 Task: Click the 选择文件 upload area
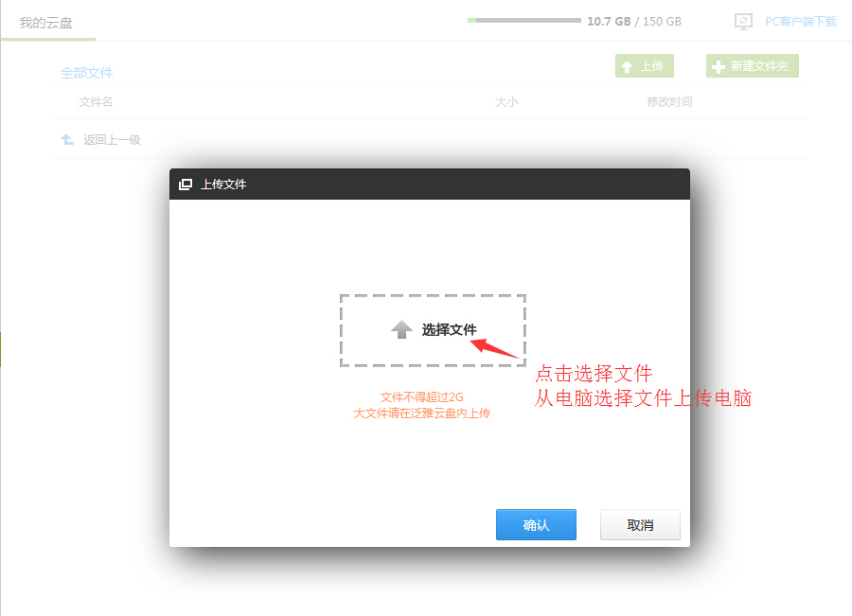(x=433, y=330)
